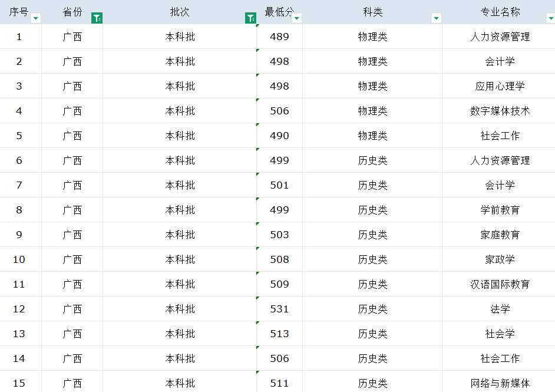Image resolution: width=555 pixels, height=392 pixels.
Task: Click 物理类 in row 3
Action: [x=372, y=86]
